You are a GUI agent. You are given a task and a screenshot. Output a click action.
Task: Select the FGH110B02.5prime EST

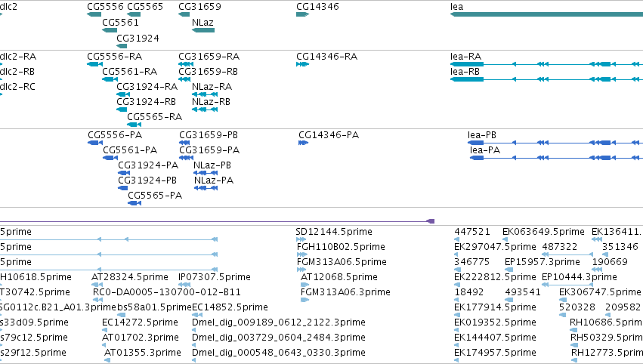click(301, 254)
